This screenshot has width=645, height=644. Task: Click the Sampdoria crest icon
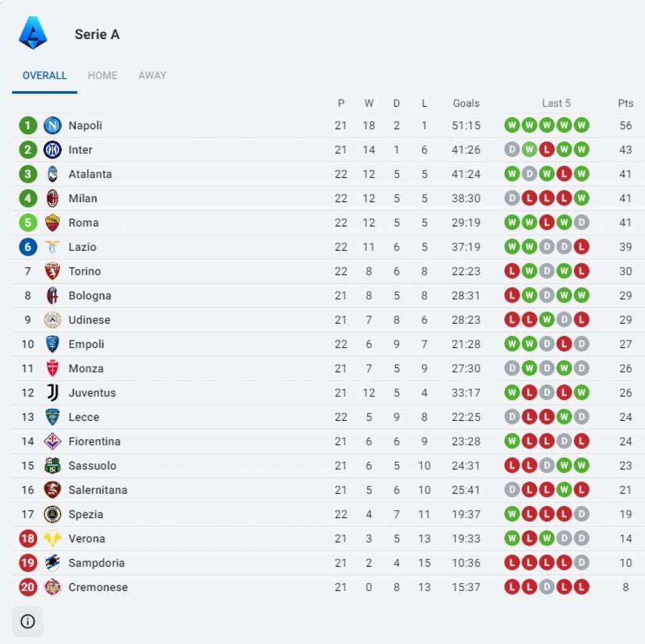[x=52, y=563]
